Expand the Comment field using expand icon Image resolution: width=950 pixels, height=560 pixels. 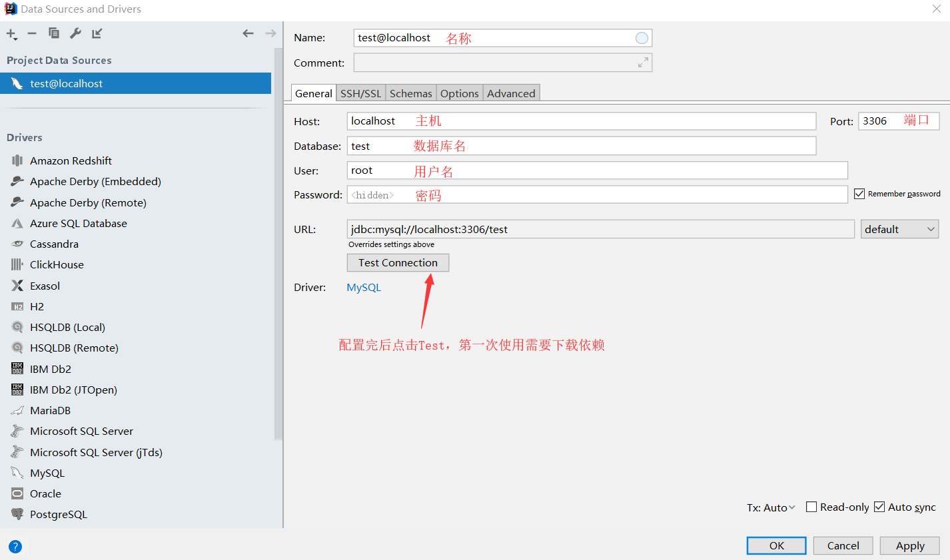pos(643,63)
